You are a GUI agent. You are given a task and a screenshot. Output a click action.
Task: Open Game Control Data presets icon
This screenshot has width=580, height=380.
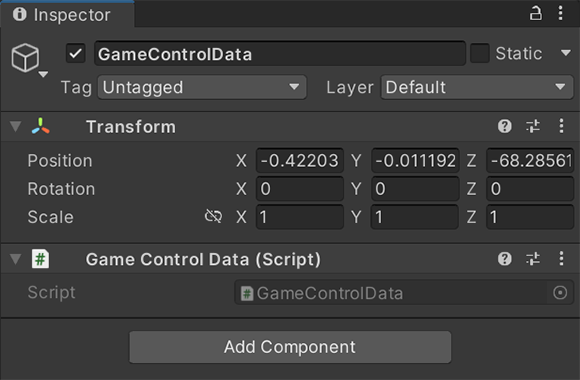click(533, 259)
